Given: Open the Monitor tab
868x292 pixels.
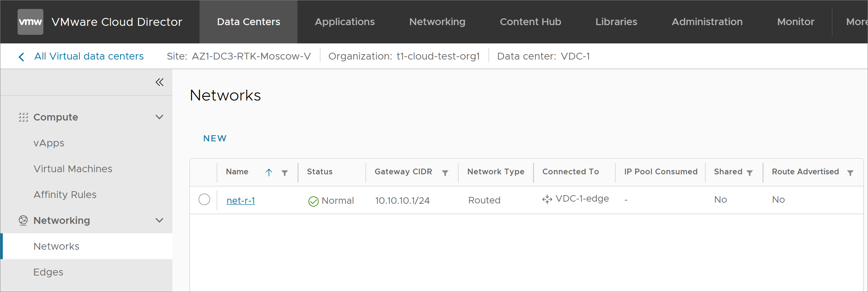Looking at the screenshot, I should [x=796, y=22].
